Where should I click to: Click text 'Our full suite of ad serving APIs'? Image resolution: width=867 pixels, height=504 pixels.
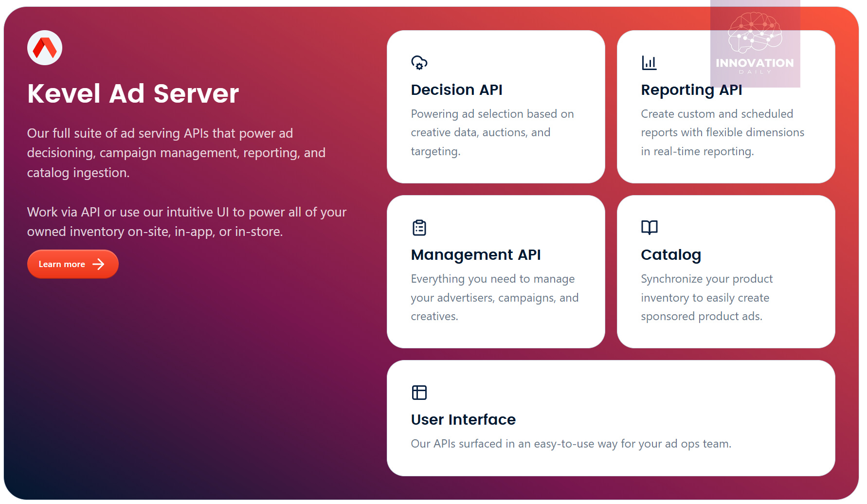point(118,133)
